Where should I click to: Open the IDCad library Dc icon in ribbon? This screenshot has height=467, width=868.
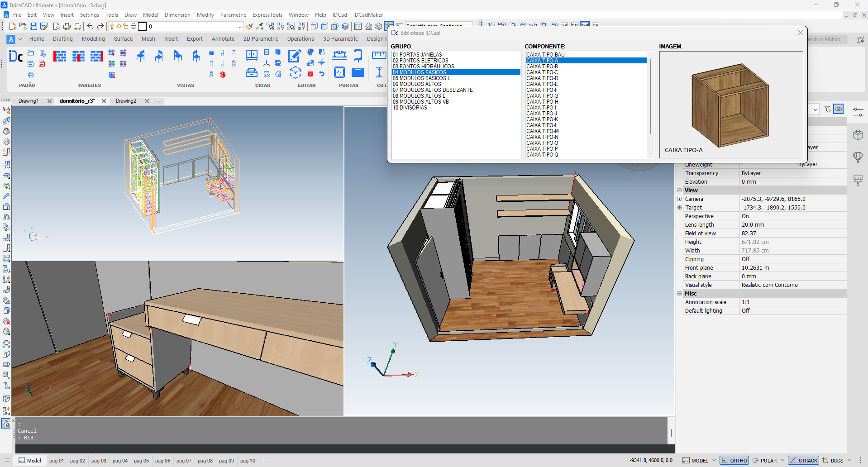pos(16,57)
